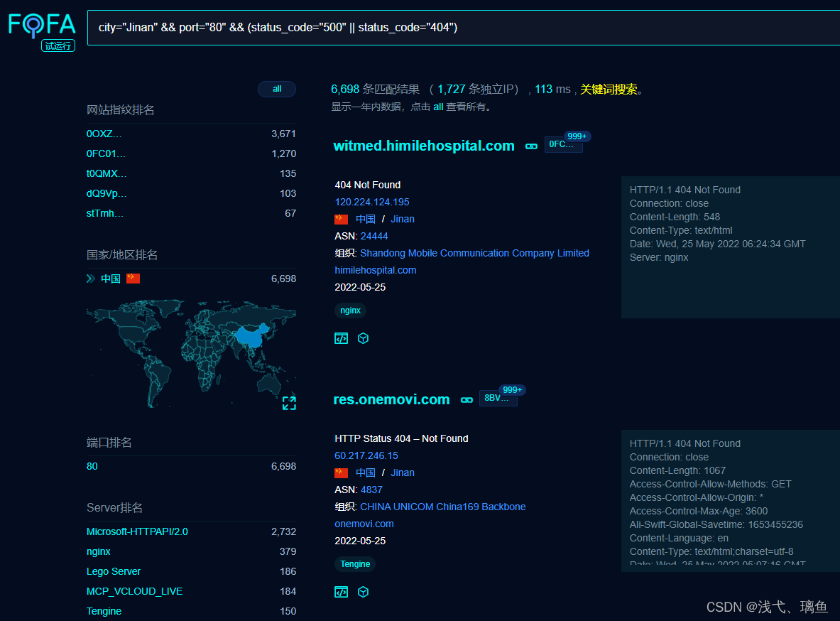Filter by ASN 4837
Screen dimensions: 840x621
click(371, 490)
